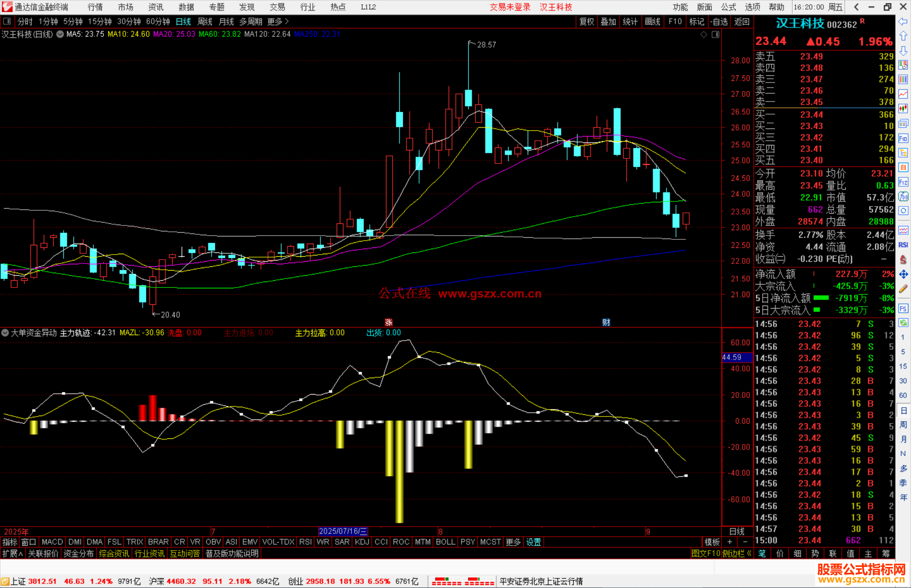Click the diamond icon atop main chart
Viewport: 911px width, 588px height.
pos(703,35)
